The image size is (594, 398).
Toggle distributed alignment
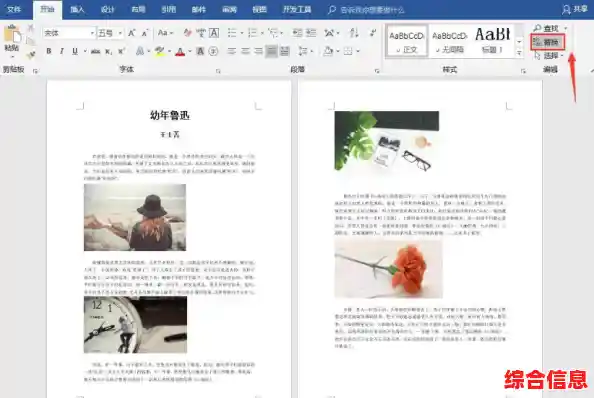click(x=284, y=51)
